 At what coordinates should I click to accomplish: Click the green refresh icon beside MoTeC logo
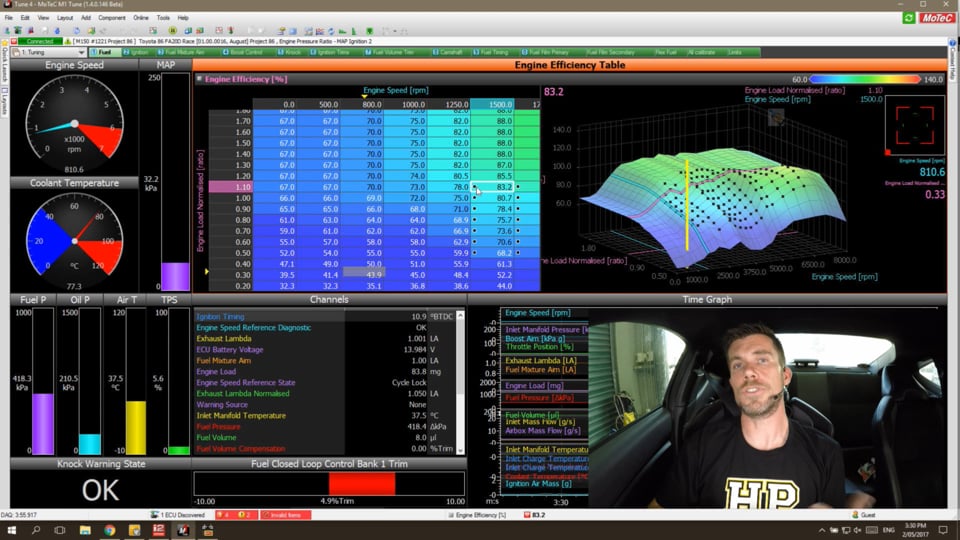point(909,18)
